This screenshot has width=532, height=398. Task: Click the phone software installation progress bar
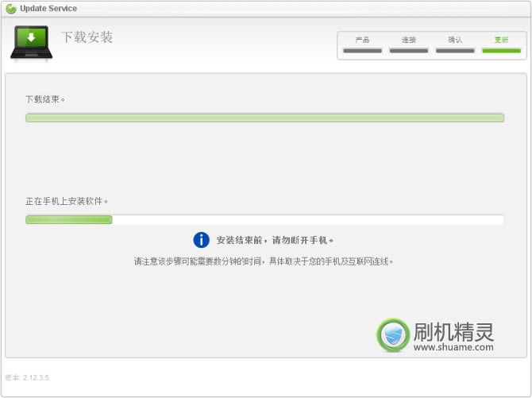[264, 220]
